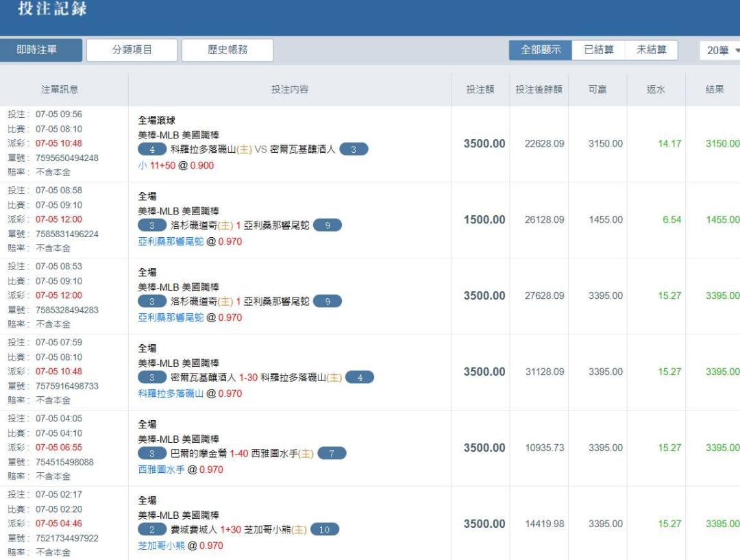Open the 小 11+50 @ 0.900 bet selection
740x560 pixels.
point(175,165)
